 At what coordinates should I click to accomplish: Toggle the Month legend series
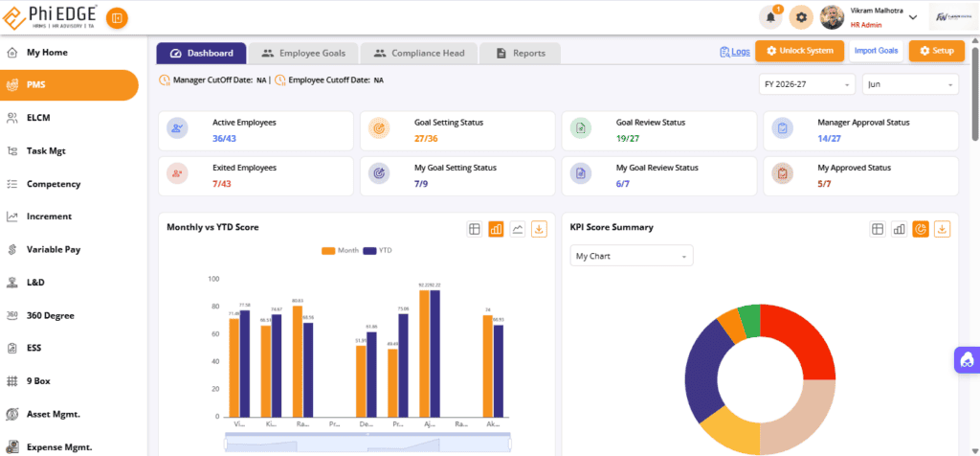[x=340, y=250]
